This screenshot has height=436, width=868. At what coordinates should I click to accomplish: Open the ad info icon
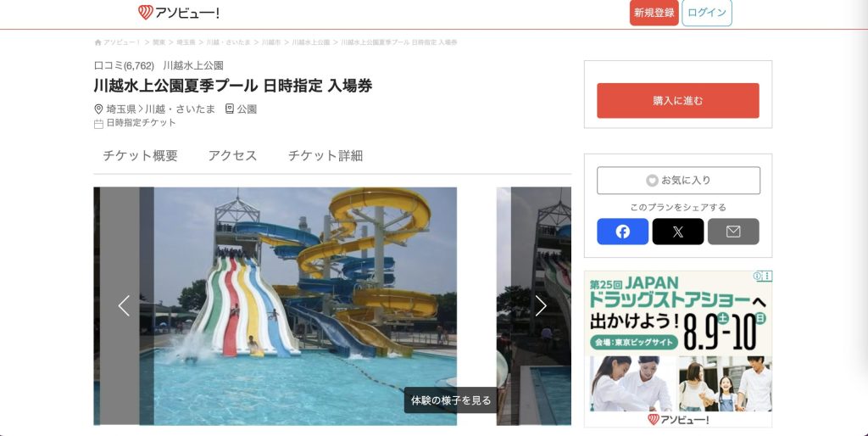click(x=757, y=276)
